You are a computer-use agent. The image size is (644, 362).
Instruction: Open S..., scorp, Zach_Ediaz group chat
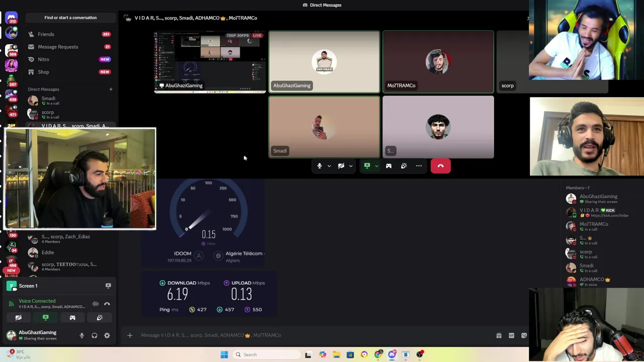pos(69,239)
